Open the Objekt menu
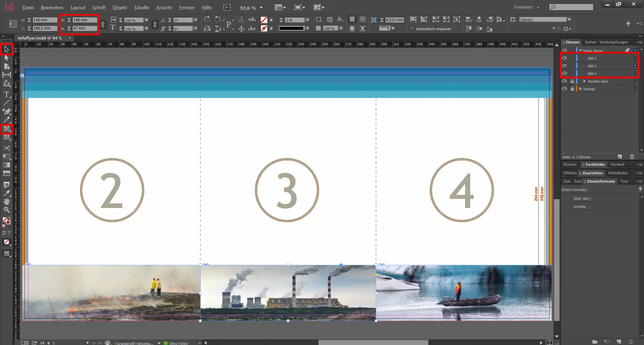 (119, 7)
